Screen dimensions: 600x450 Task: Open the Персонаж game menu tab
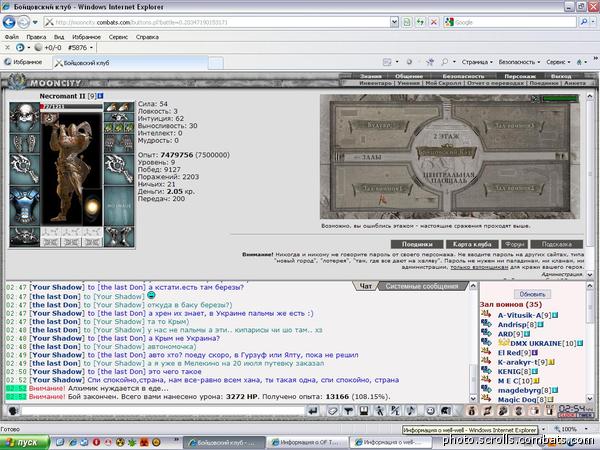519,76
